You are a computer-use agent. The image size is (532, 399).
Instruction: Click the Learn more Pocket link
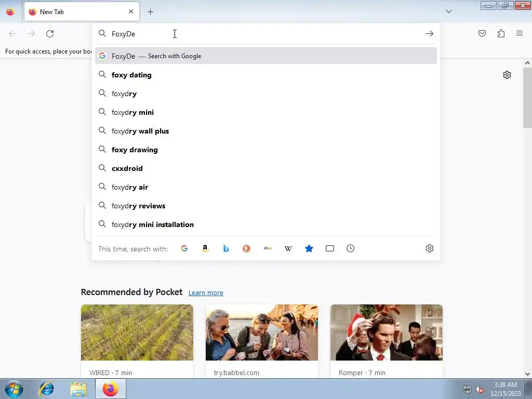click(x=206, y=292)
